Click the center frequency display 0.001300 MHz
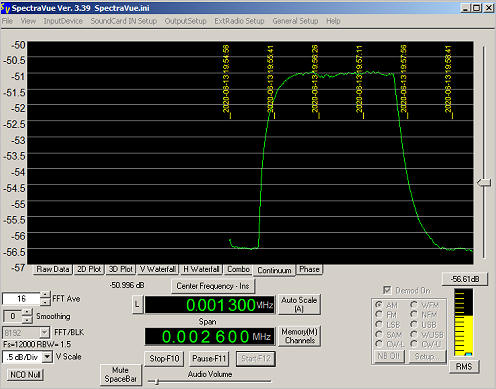This screenshot has height=389, width=496. (x=210, y=305)
